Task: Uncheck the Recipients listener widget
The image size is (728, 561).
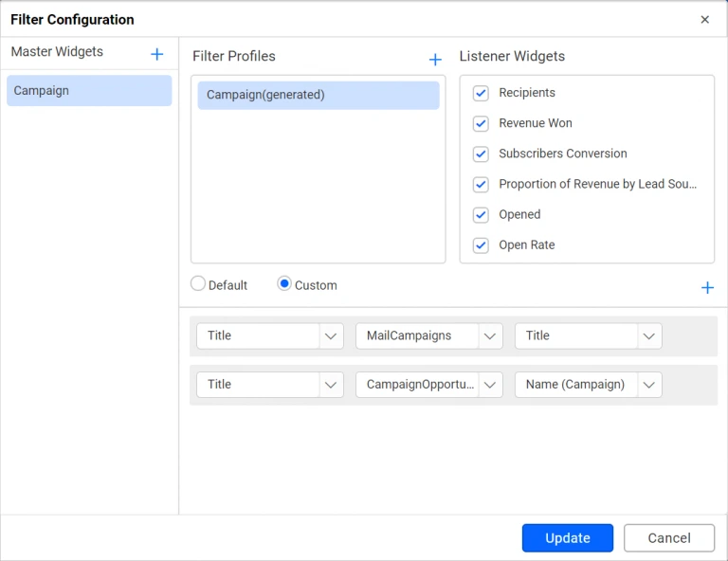Action: point(481,93)
